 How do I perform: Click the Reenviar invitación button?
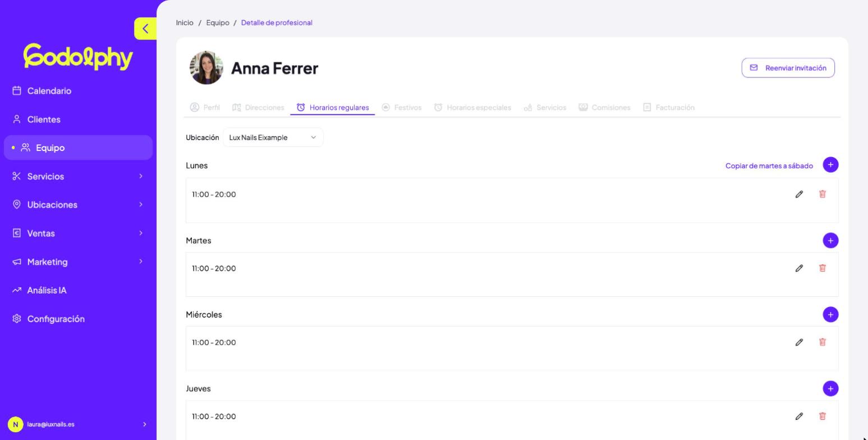point(788,68)
